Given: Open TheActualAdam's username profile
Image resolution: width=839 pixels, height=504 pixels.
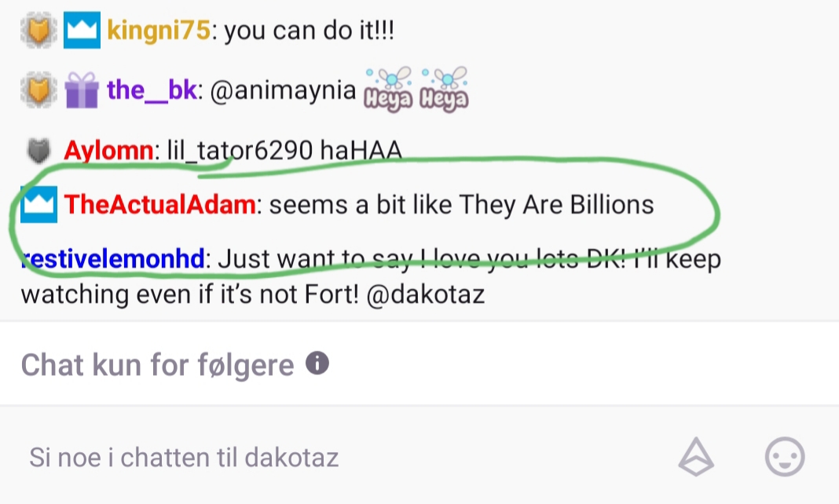Looking at the screenshot, I should coord(160,205).
